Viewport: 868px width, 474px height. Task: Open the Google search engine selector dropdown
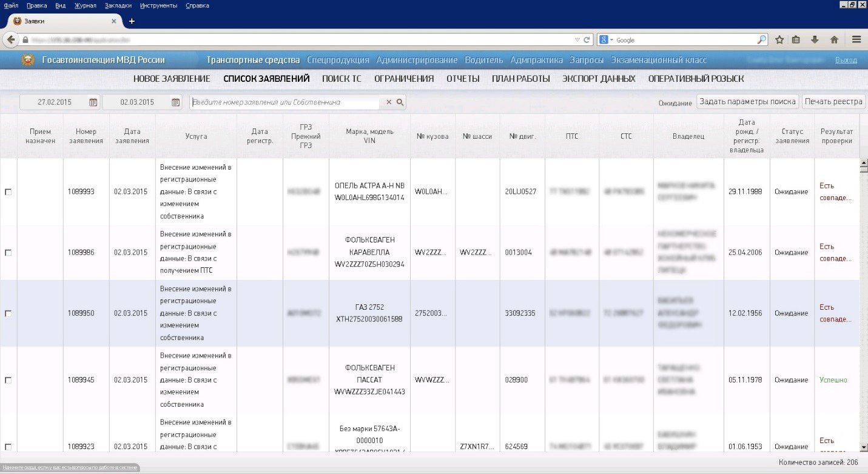[608, 40]
